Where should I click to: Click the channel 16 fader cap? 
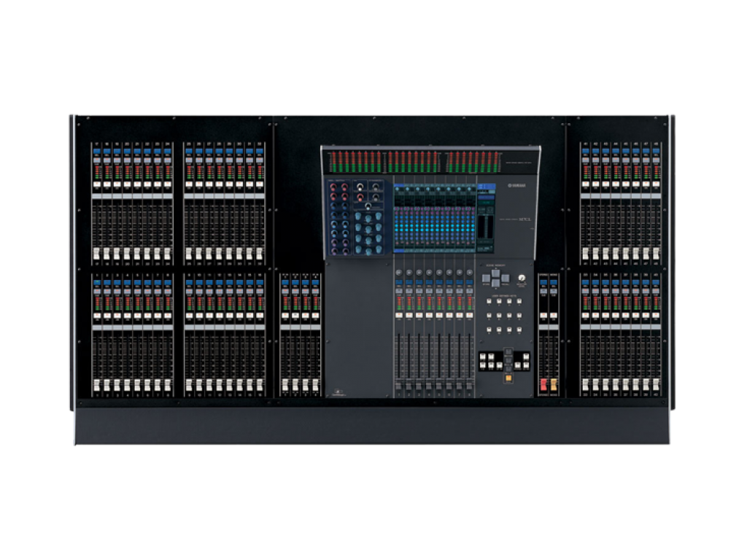pyautogui.click(x=260, y=385)
